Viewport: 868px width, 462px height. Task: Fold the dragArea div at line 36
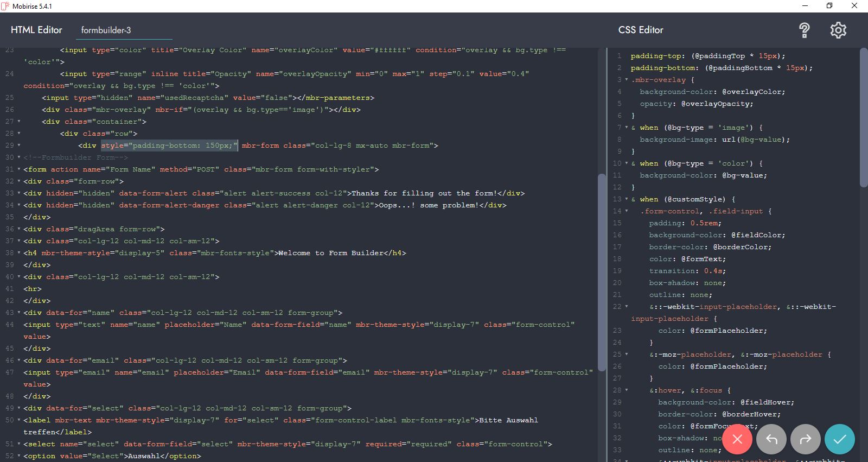(19, 229)
